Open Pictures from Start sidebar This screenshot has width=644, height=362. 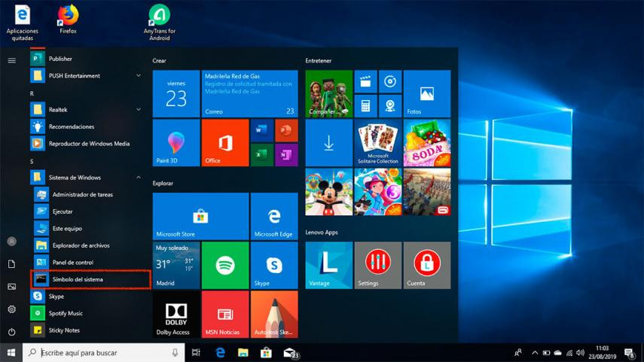(x=12, y=287)
